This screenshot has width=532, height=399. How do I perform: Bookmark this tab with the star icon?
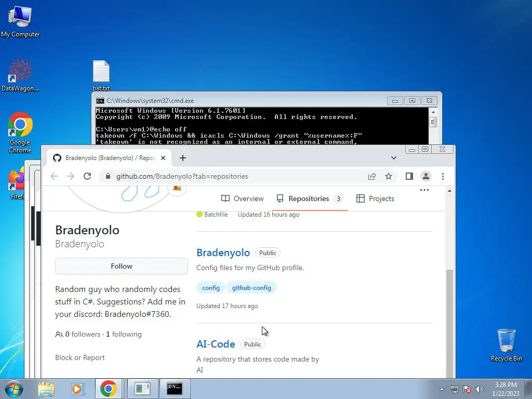pos(389,176)
